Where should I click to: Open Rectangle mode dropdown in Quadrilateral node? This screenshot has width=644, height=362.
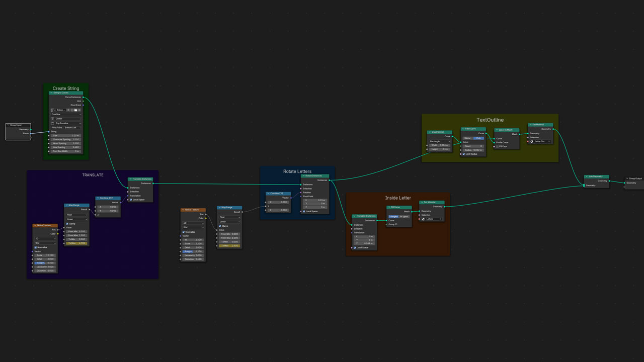[439, 141]
